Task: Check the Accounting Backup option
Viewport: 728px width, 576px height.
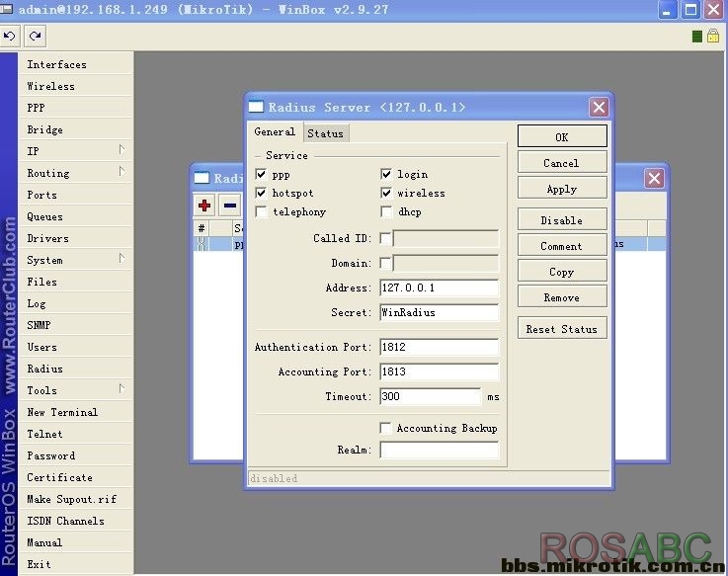Action: tap(385, 428)
